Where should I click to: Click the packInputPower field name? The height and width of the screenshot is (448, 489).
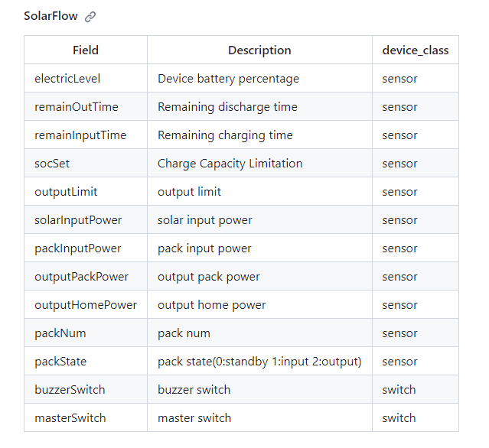tap(78, 248)
